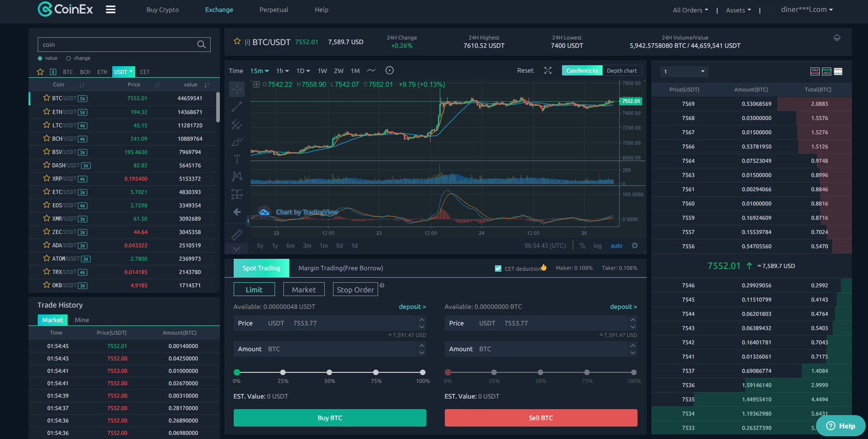Open the chart properties gear icon
Viewport: 868px width, 439px height.
pyautogui.click(x=635, y=245)
